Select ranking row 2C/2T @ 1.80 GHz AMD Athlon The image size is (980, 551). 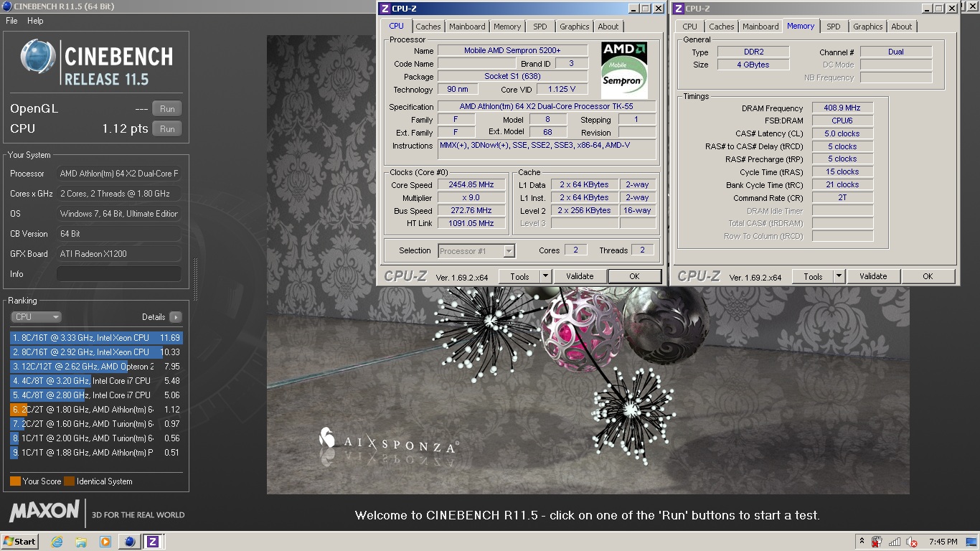[96, 410]
